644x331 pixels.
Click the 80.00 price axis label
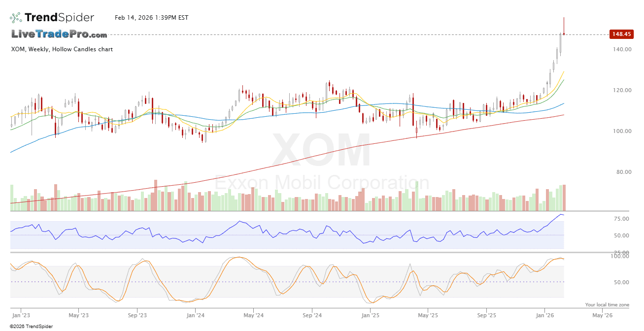(623, 172)
